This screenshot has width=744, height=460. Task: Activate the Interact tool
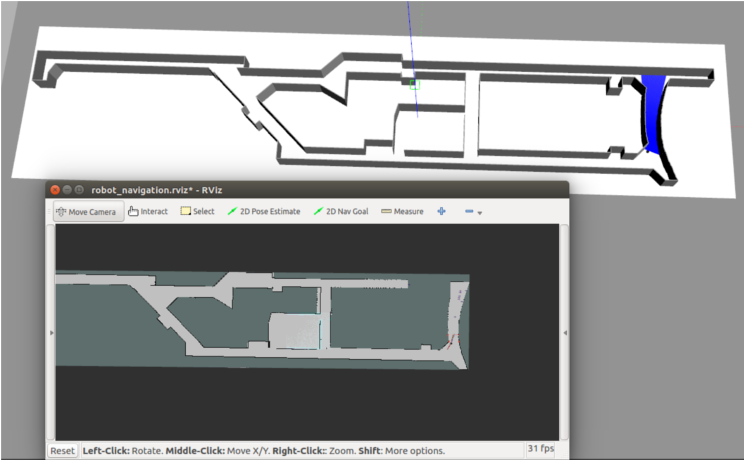(x=147, y=212)
